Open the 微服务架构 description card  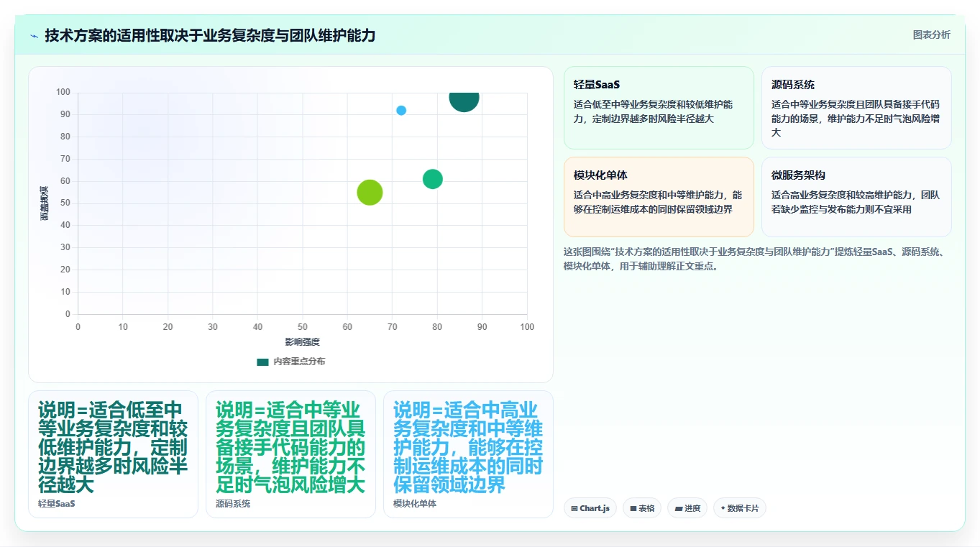(856, 197)
